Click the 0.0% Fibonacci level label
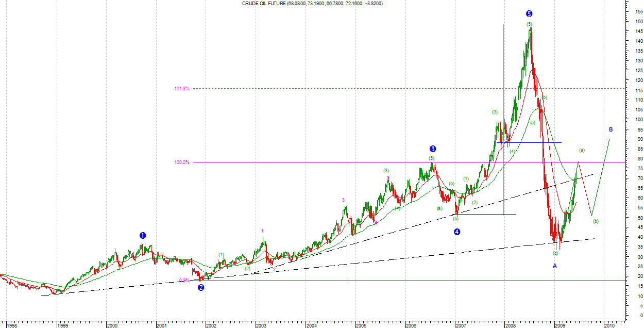644x328 pixels. [x=184, y=281]
